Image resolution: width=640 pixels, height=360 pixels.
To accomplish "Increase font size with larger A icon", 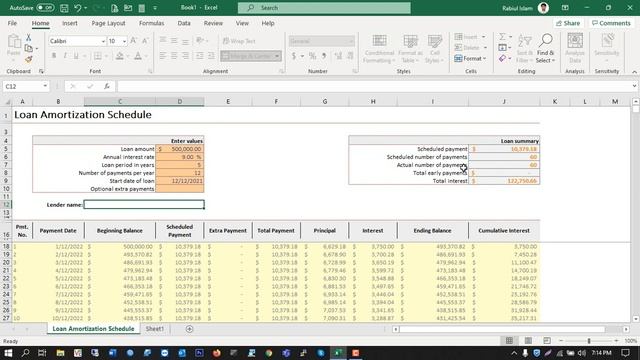I will click(x=133, y=41).
